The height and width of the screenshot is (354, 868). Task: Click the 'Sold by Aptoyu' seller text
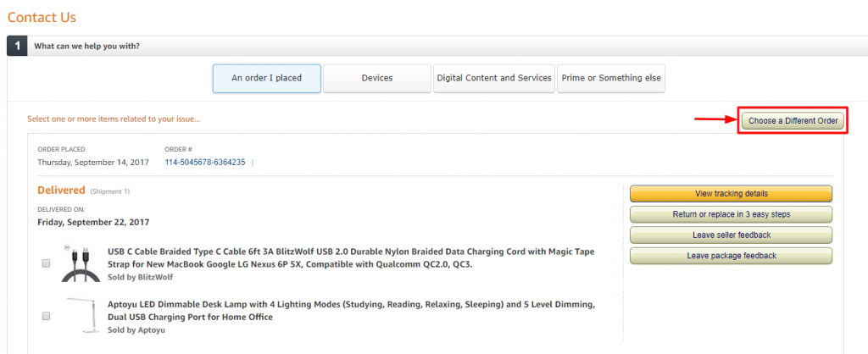coord(136,329)
